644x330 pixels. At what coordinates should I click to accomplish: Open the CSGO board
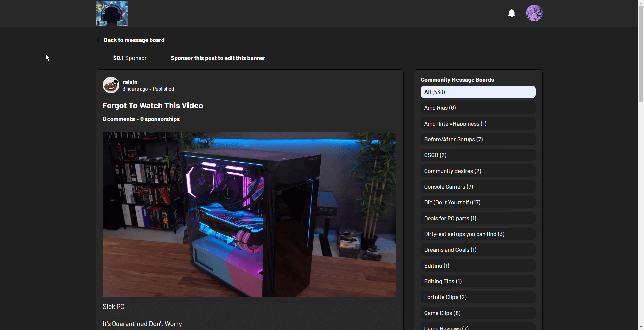[478, 155]
